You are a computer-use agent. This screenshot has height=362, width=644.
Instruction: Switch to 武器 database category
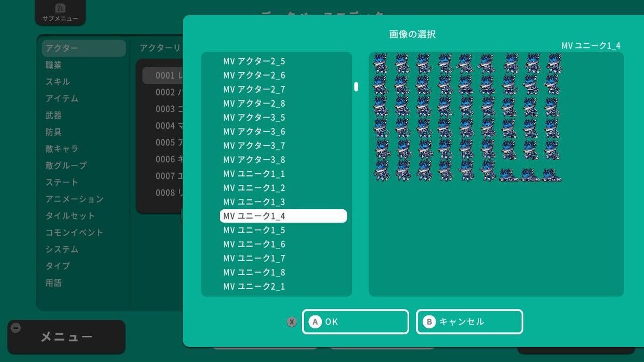pos(84,116)
